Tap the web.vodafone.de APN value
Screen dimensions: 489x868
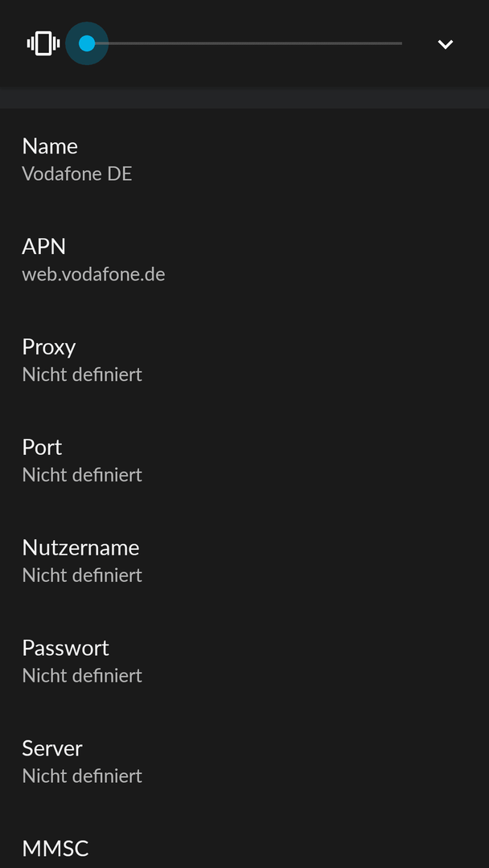coord(93,274)
